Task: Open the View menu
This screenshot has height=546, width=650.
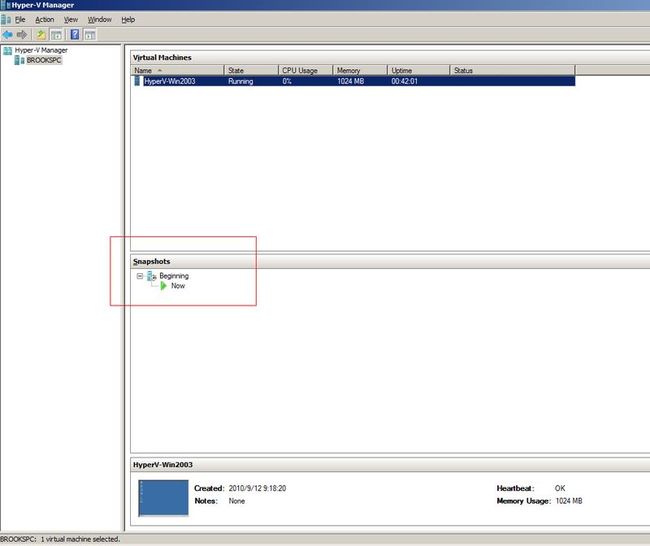Action: point(71,19)
